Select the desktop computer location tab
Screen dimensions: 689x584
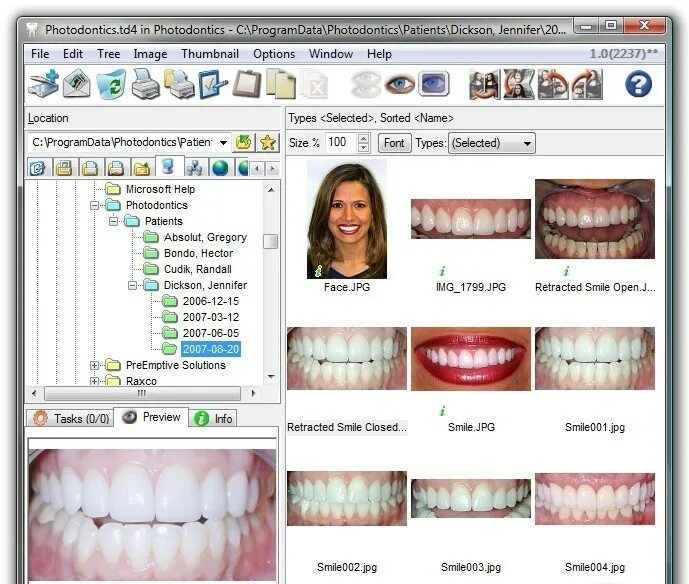168,167
